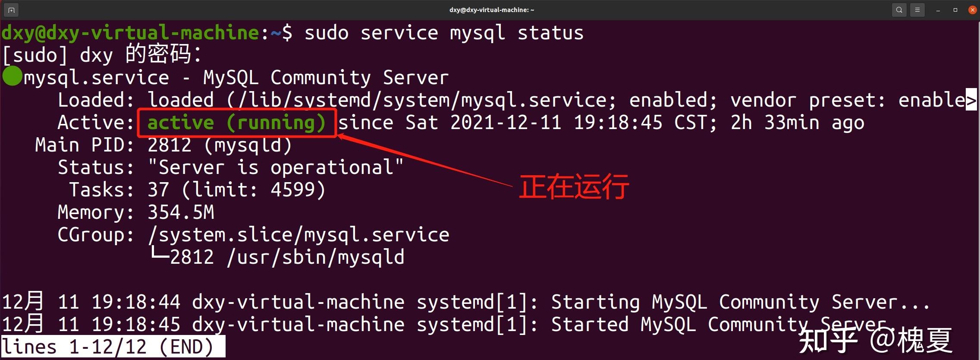Screen dimensions: 980x360
Task: Click the sudo service mysql status command
Action: tap(444, 33)
